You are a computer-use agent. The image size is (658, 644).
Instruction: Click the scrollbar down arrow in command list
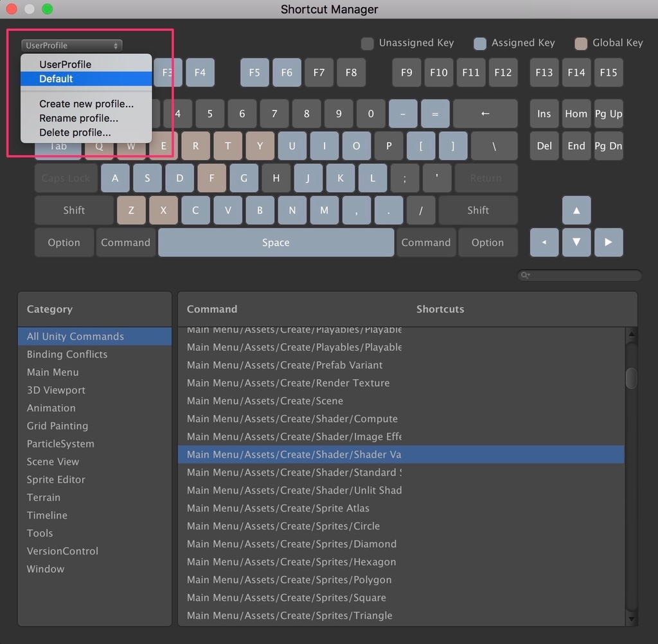click(631, 619)
